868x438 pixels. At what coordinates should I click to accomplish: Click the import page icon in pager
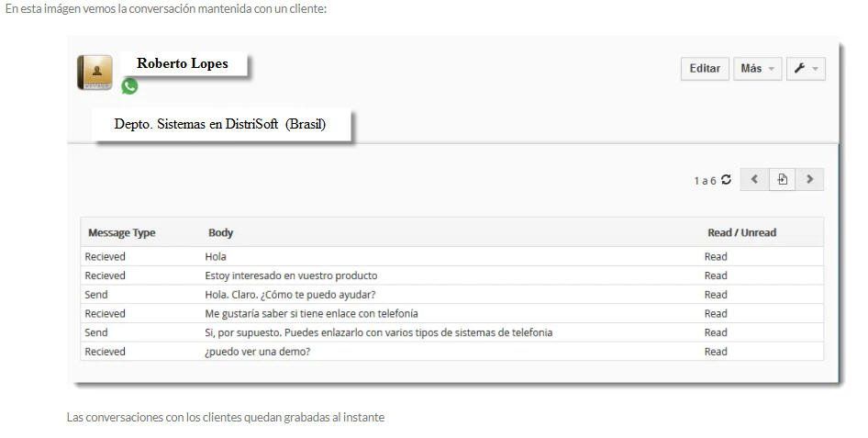coord(782,179)
